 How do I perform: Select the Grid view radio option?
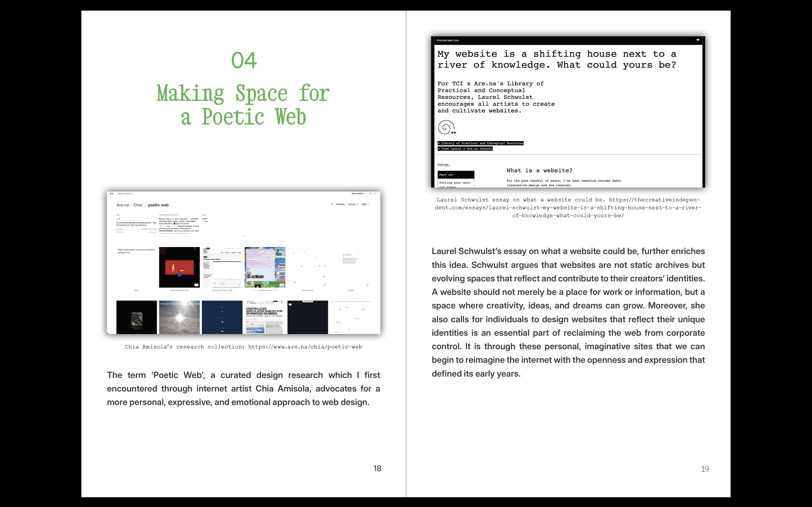pyautogui.click(x=205, y=219)
